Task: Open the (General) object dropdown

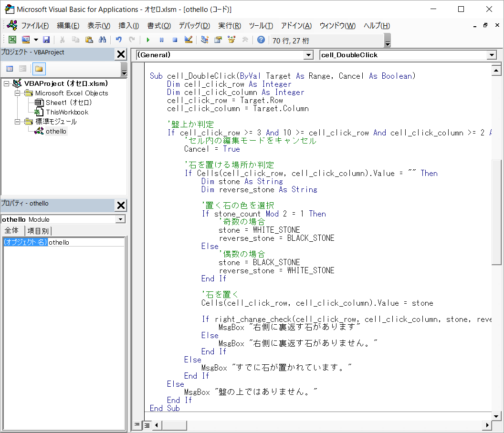Action: 308,55
